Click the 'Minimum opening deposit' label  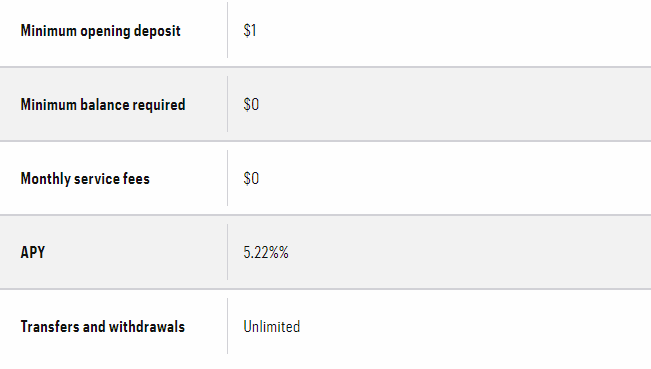(100, 31)
